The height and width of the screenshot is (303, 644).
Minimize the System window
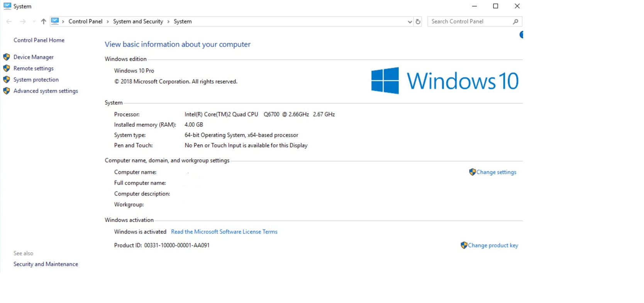click(475, 6)
